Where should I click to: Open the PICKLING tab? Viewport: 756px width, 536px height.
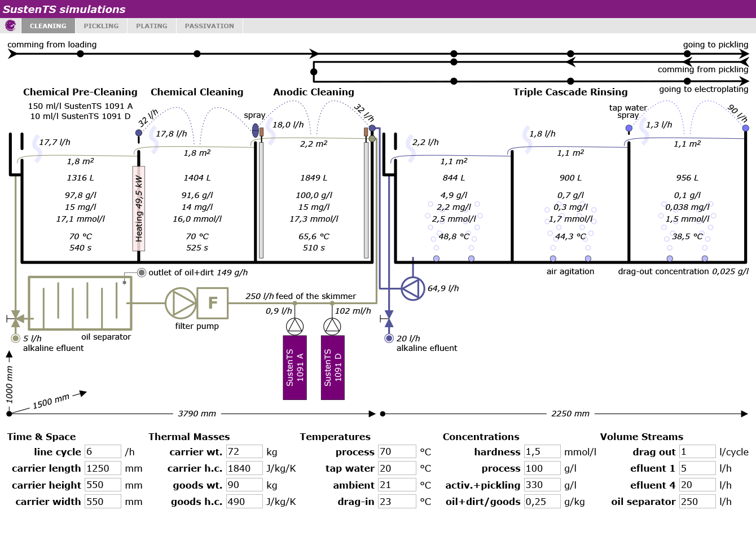pyautogui.click(x=101, y=26)
